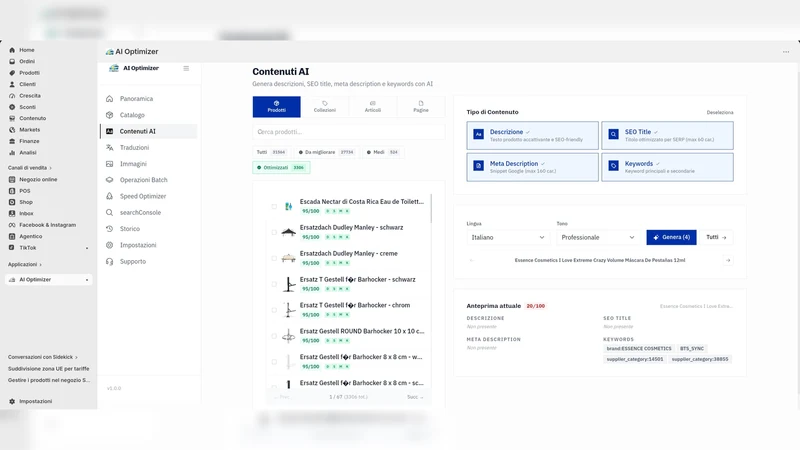The height and width of the screenshot is (450, 800).
Task: Filter by Ottimizzati products
Action: [x=281, y=167]
